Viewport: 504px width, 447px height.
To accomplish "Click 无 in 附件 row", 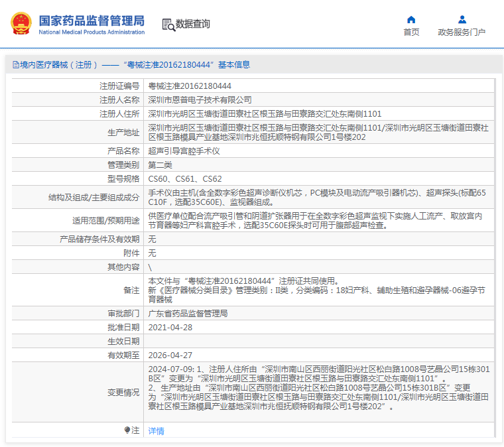I will (x=152, y=253).
